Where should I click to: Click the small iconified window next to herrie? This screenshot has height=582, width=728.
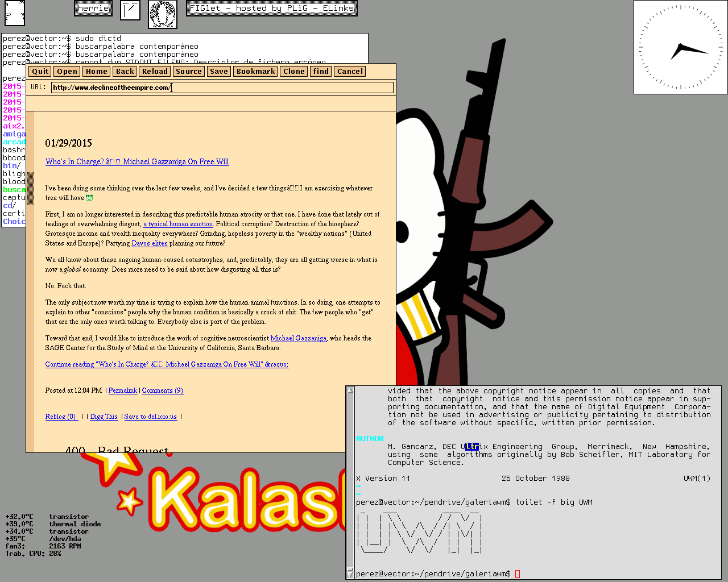[x=130, y=10]
